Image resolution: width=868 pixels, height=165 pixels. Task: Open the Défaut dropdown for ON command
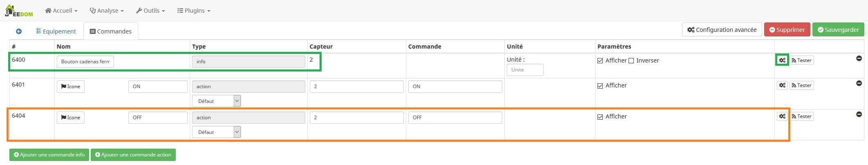coord(216,101)
